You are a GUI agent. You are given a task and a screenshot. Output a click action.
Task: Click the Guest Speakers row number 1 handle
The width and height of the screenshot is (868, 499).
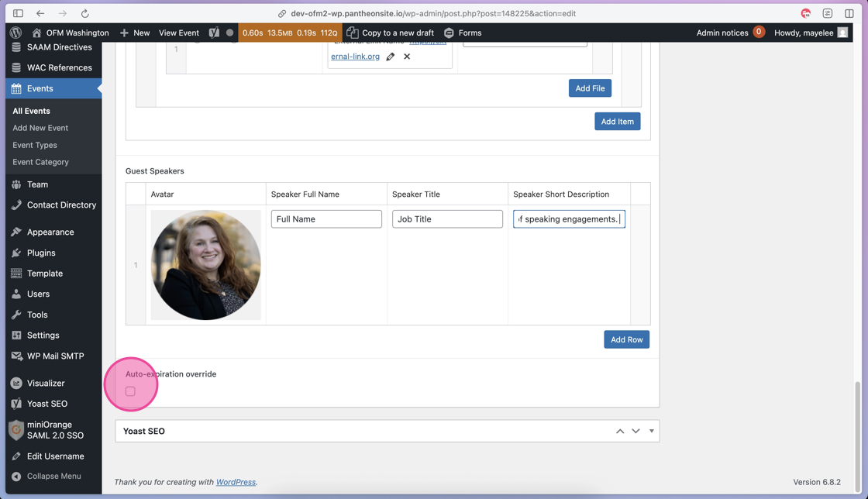[x=136, y=265]
